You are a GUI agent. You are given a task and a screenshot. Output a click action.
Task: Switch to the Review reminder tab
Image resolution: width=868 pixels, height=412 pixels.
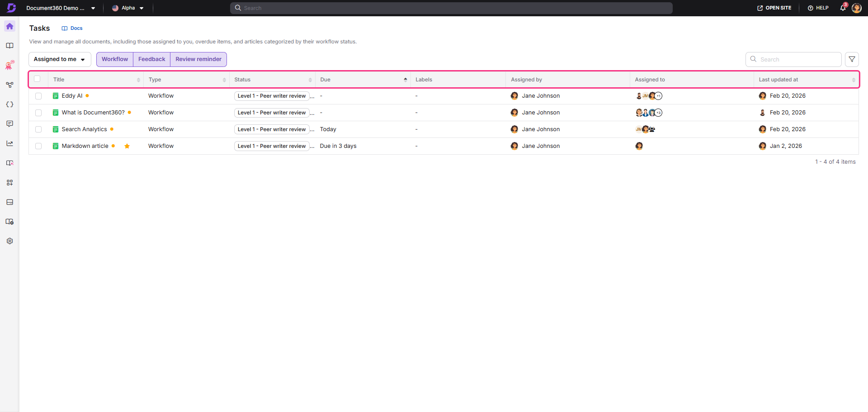coord(198,59)
